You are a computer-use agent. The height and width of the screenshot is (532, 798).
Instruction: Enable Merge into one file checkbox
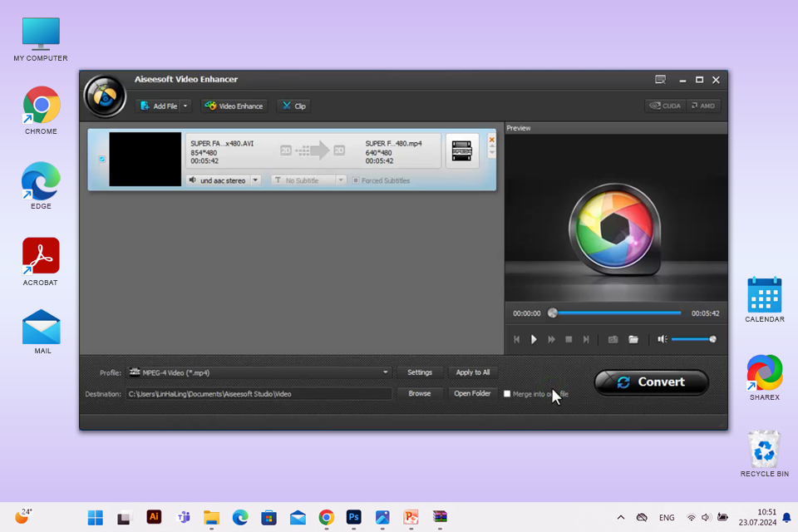coord(507,394)
